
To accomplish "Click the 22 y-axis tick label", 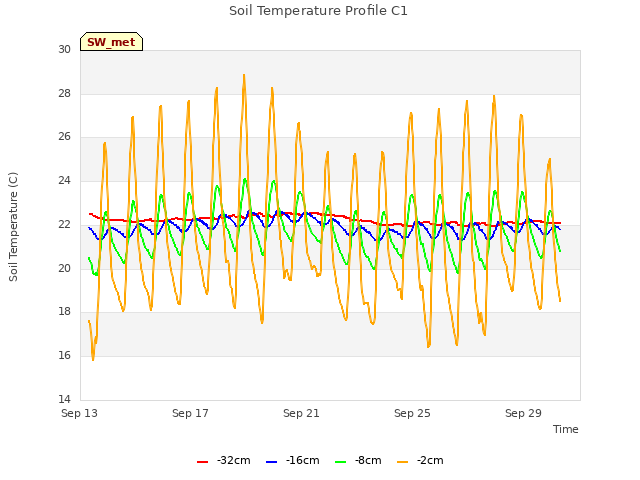I will click(x=64, y=224).
